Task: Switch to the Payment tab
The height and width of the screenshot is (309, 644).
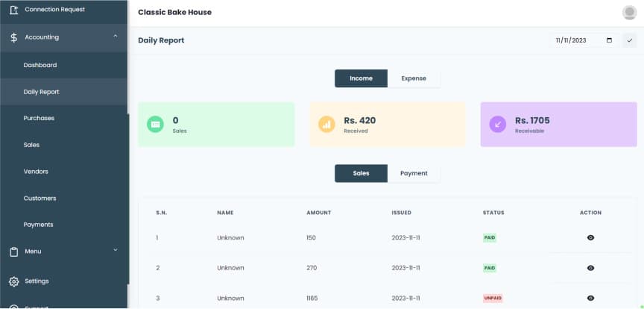Action: pyautogui.click(x=414, y=173)
